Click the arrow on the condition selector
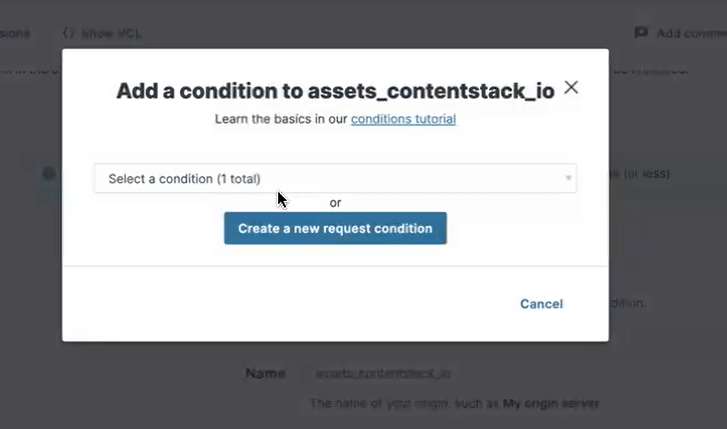This screenshot has height=429, width=727. point(569,179)
